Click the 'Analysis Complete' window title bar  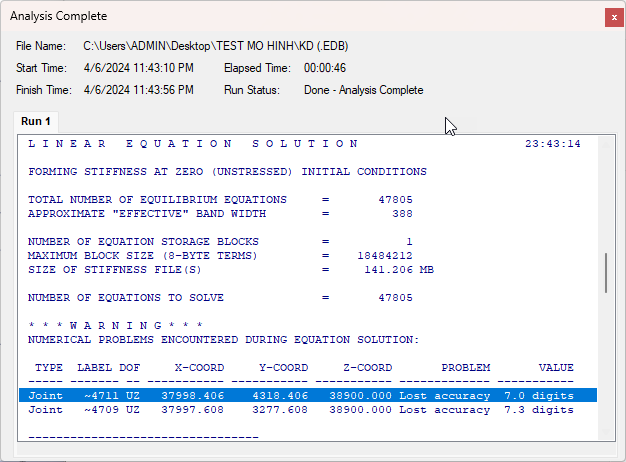[x=300, y=17]
